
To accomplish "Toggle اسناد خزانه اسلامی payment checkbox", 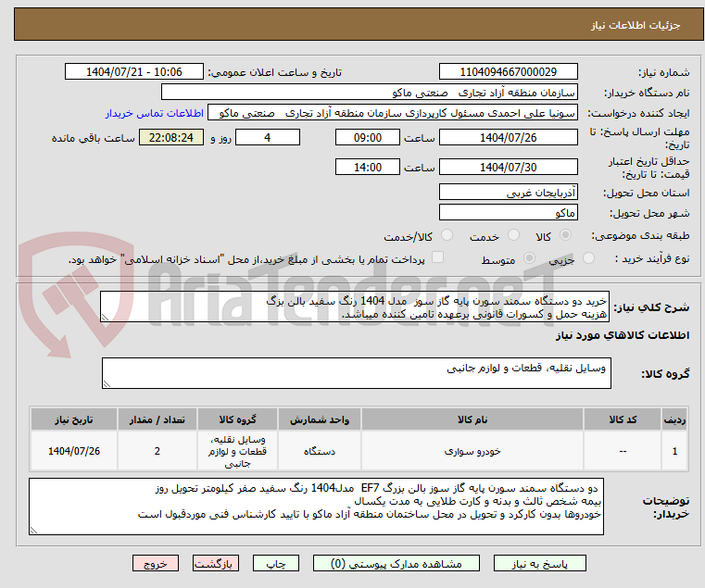I will point(437,257).
